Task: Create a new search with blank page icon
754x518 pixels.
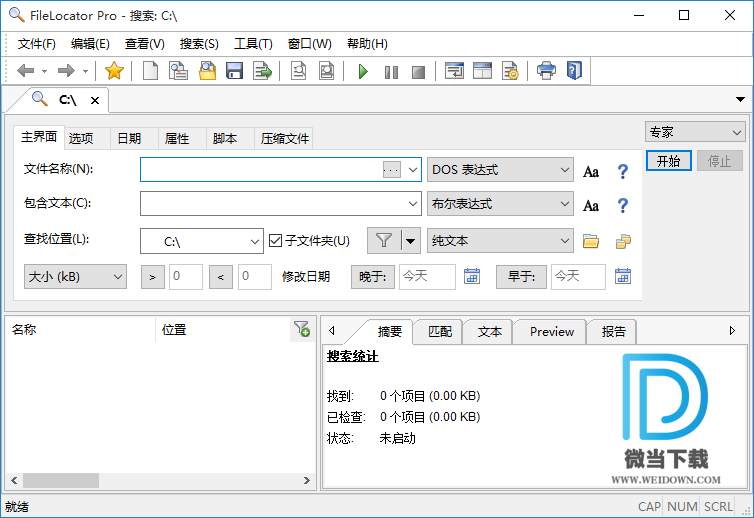Action: (x=151, y=71)
